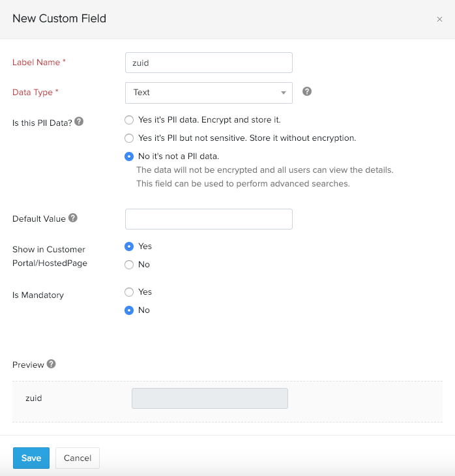Click the Default Value input box
Screen dimensions: 455x476
point(209,219)
